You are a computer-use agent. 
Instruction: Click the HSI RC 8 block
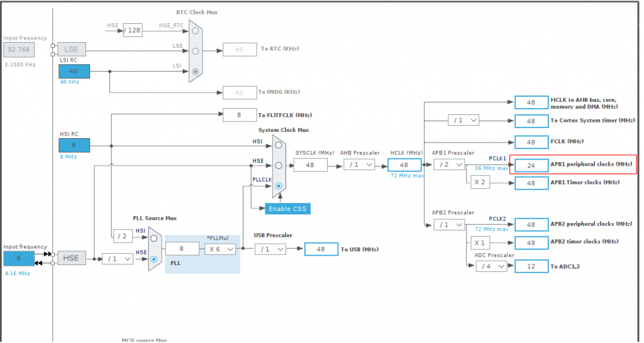tap(74, 145)
